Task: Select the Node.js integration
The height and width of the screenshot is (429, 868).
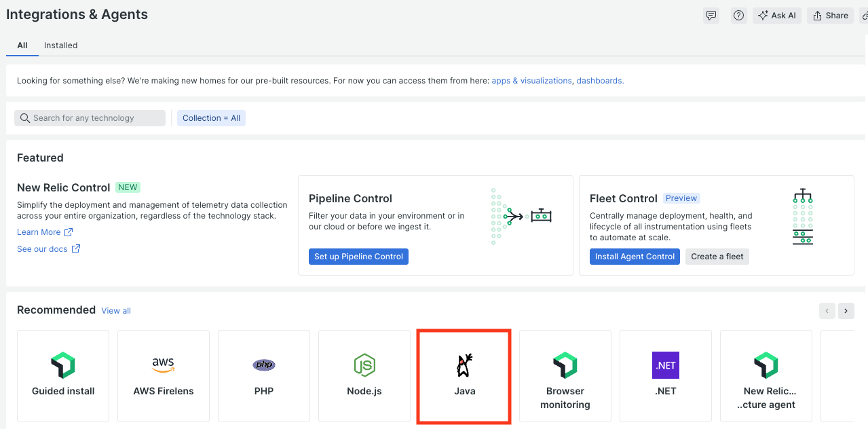Action: point(364,376)
